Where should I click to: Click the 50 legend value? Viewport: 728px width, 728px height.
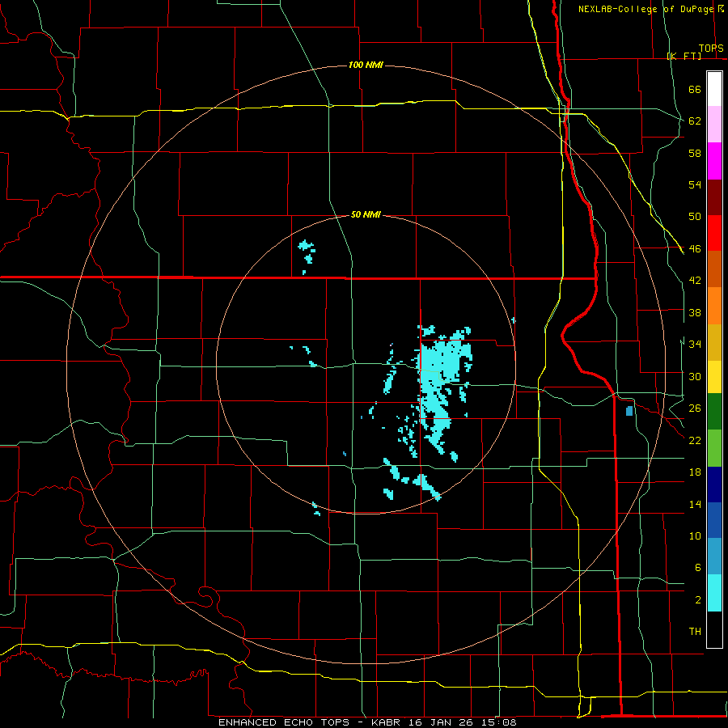(695, 217)
